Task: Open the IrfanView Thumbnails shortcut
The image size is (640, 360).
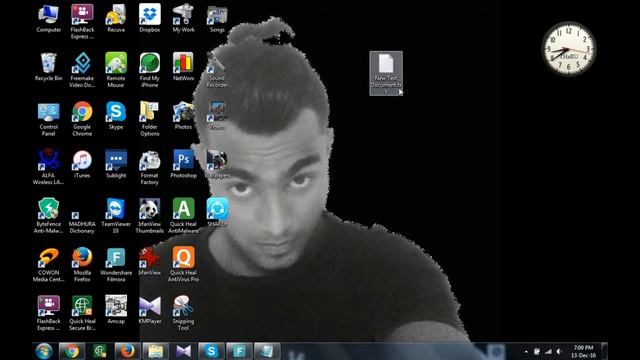Action: click(149, 216)
